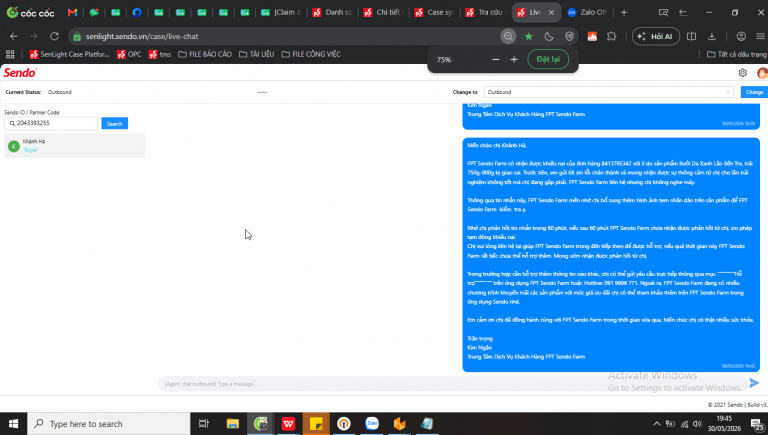Reload the current page

click(x=54, y=36)
